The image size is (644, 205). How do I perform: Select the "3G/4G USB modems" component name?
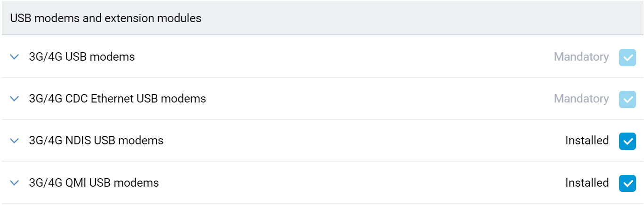pos(82,57)
